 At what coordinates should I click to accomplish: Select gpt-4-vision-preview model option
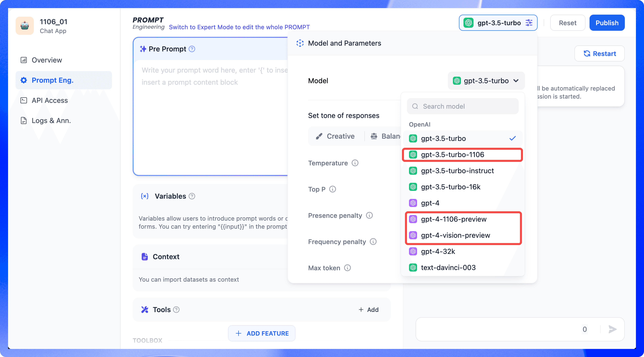pos(455,235)
